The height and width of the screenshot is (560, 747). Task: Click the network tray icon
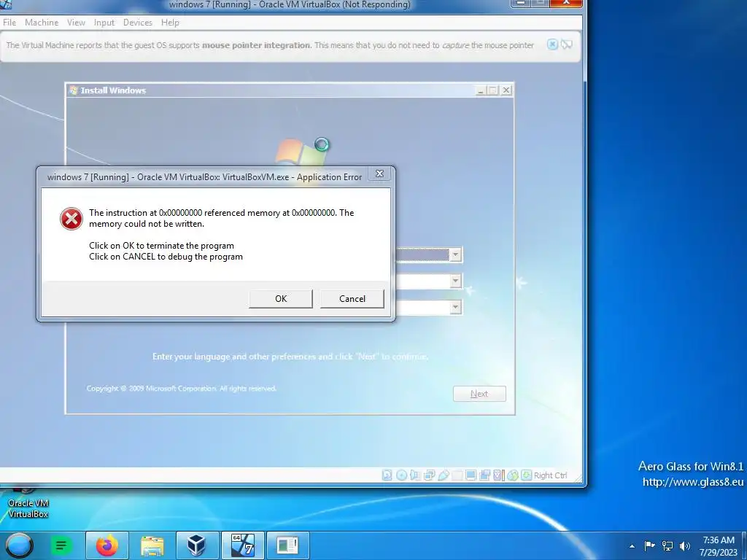pyautogui.click(x=667, y=545)
